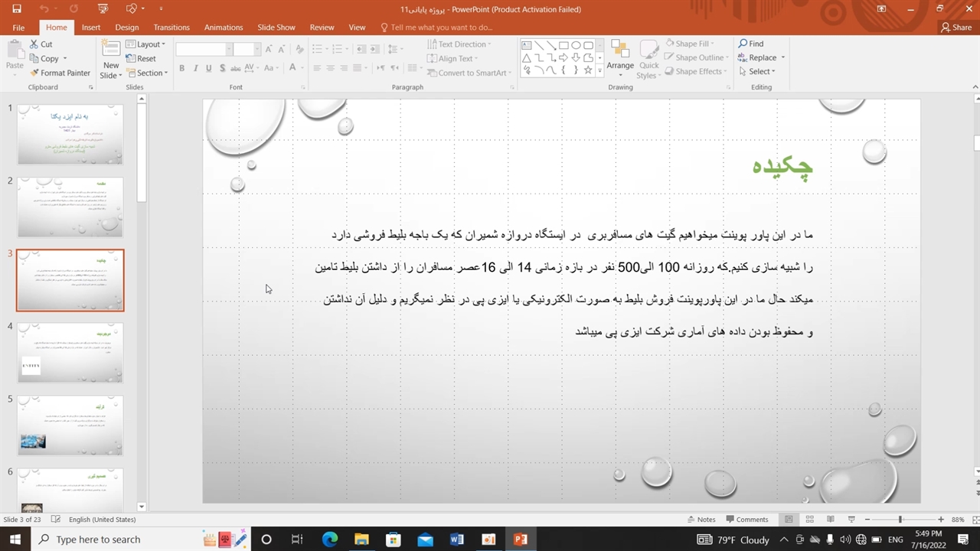Click the Format Painter tool
The image size is (980, 551).
(60, 73)
